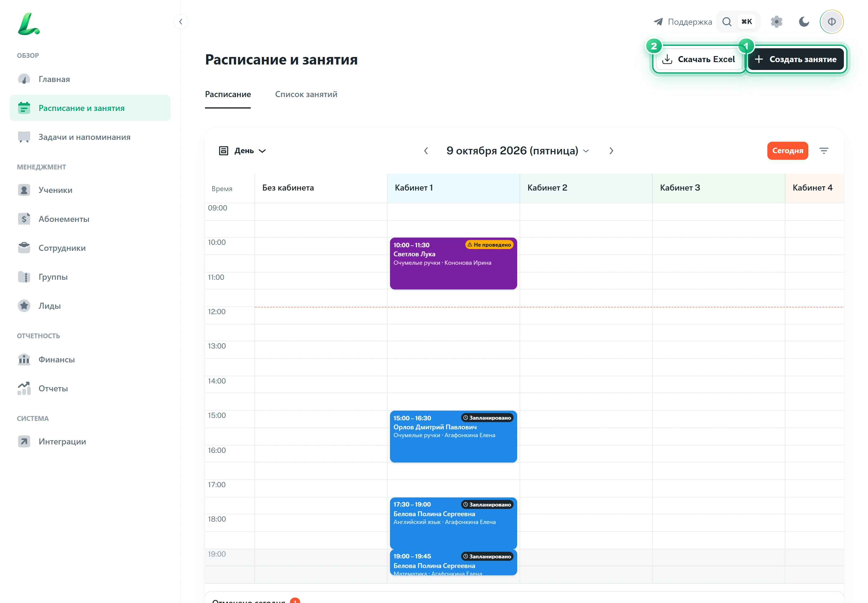Click the Финансы bank icon
The width and height of the screenshot is (868, 603).
[24, 359]
